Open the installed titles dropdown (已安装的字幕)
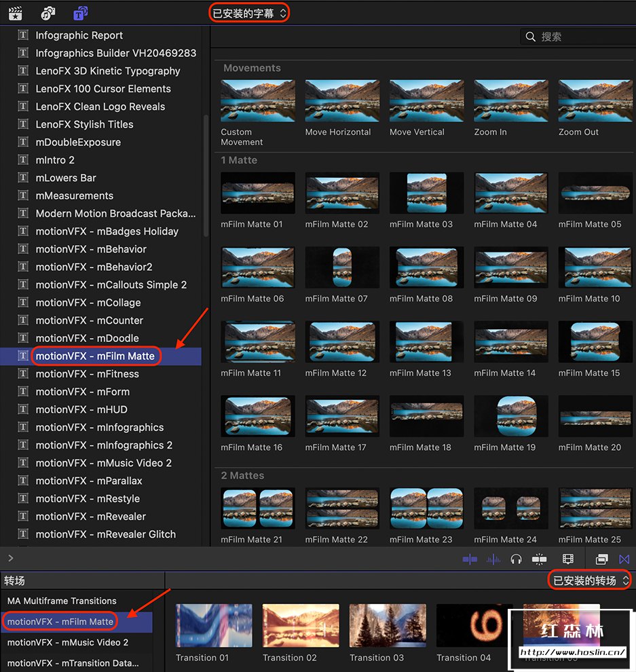 pos(249,14)
